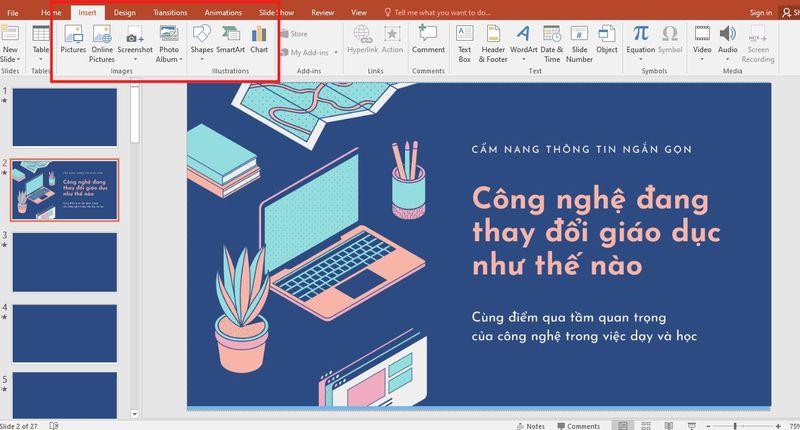The height and width of the screenshot is (430, 800).
Task: Click Sign in
Action: pos(761,13)
